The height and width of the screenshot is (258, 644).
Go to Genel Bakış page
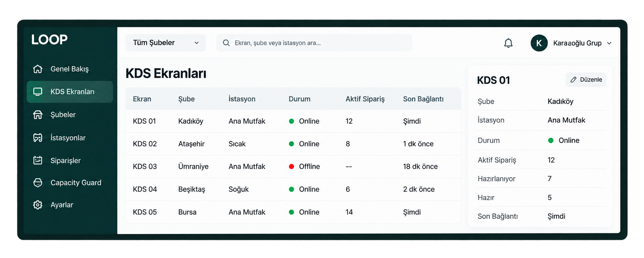tap(70, 69)
